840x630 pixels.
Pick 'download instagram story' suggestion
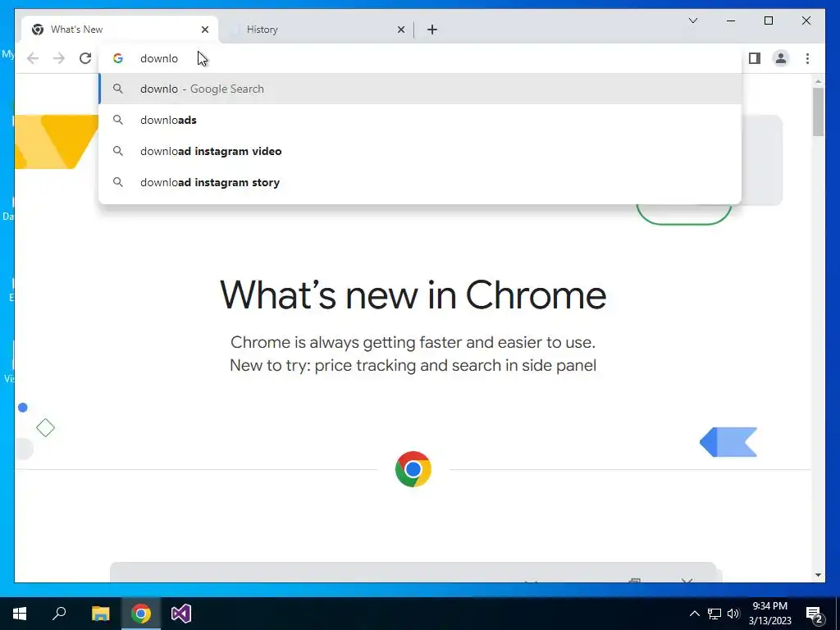coord(420,182)
